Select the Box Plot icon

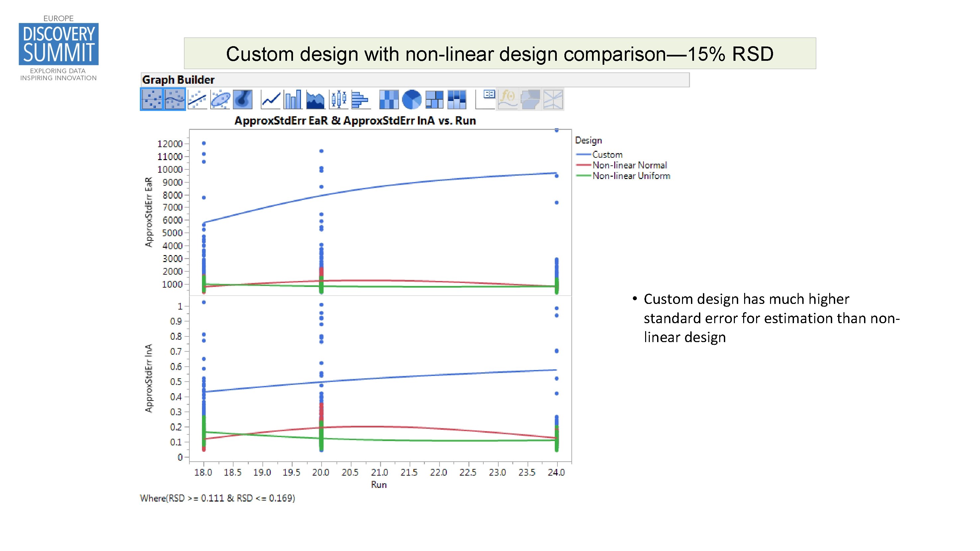(339, 100)
